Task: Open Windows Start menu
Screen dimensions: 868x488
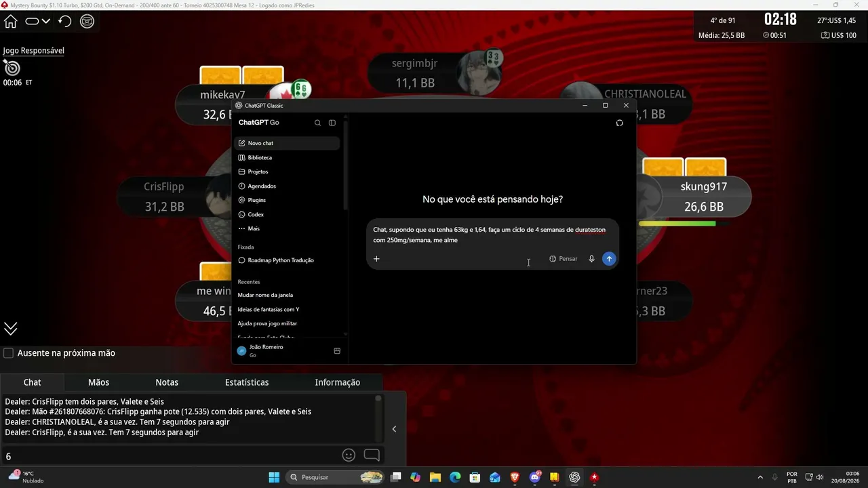Action: pos(274,477)
